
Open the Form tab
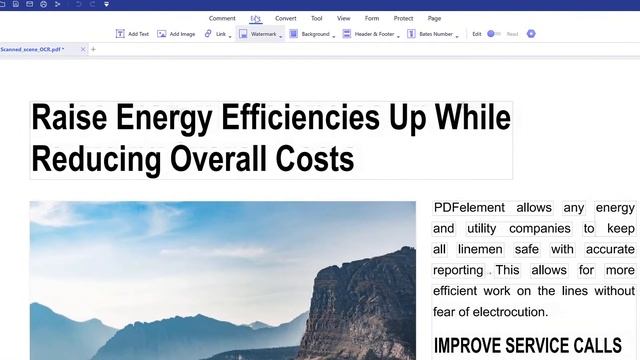pos(372,18)
